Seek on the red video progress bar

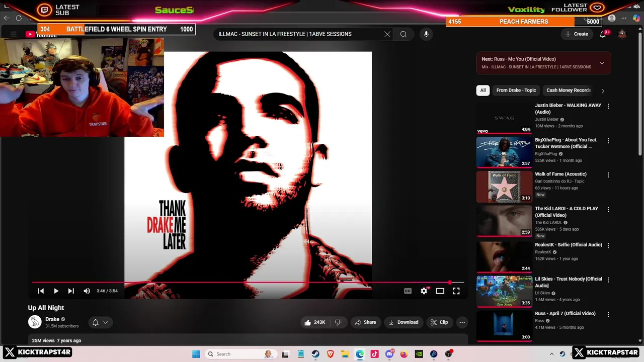coord(248,283)
